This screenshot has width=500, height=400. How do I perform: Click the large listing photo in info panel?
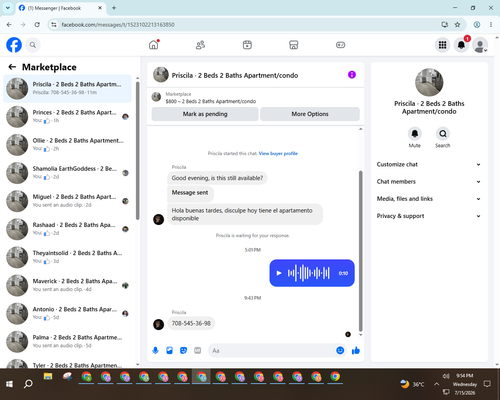[429, 82]
